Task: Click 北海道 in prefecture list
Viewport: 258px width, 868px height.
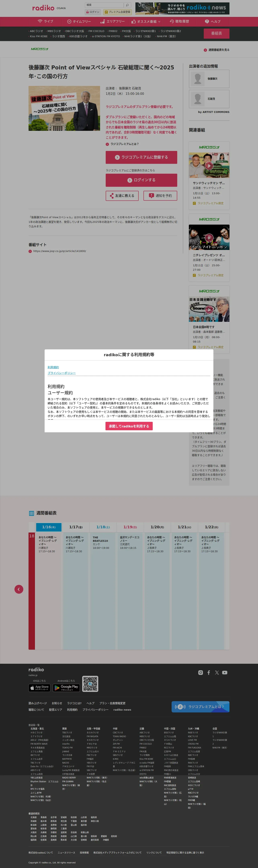Action: 33,817
